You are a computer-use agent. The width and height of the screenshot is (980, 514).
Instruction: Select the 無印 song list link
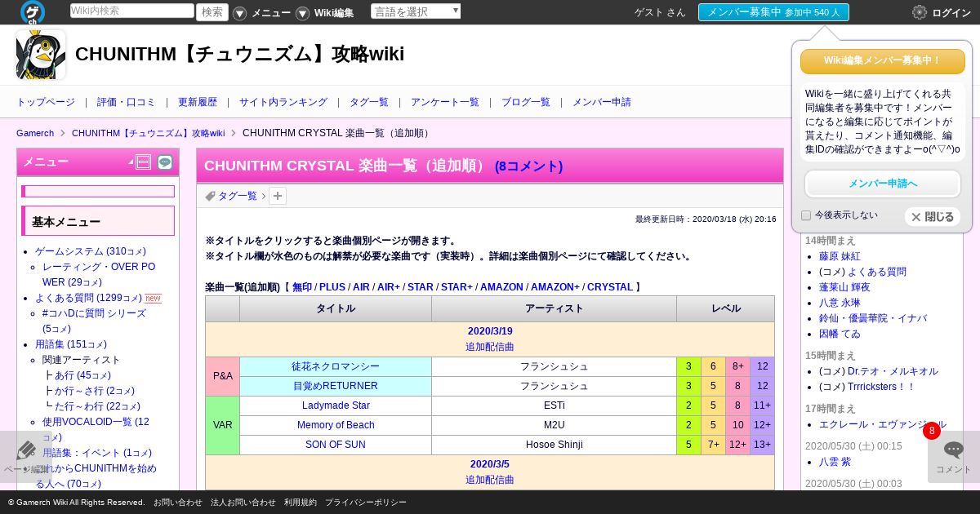[302, 287]
